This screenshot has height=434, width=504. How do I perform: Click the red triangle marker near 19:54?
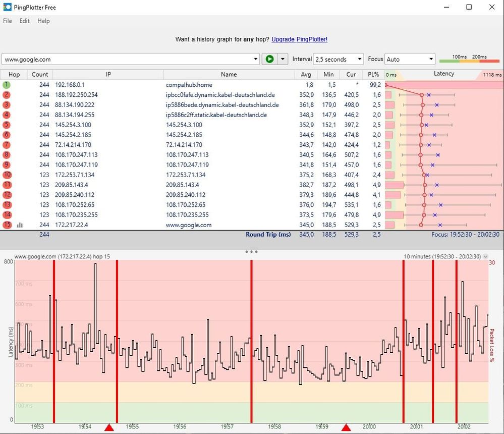(109, 427)
